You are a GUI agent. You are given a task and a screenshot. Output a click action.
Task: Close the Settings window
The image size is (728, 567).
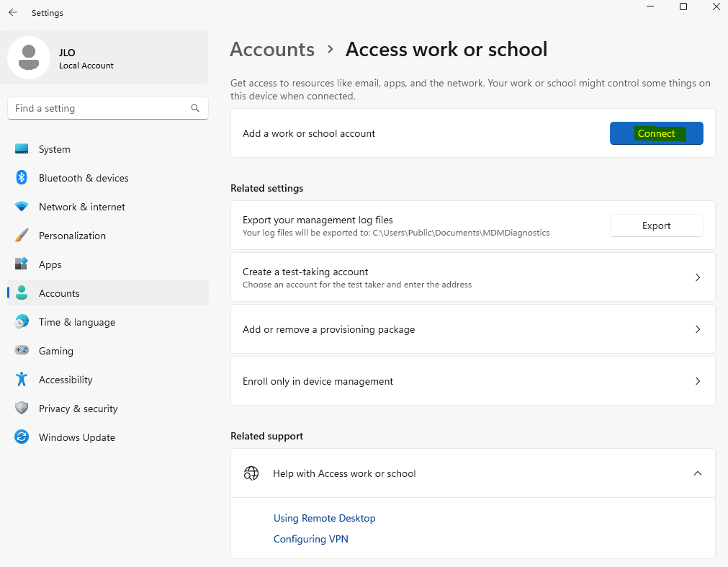(716, 6)
